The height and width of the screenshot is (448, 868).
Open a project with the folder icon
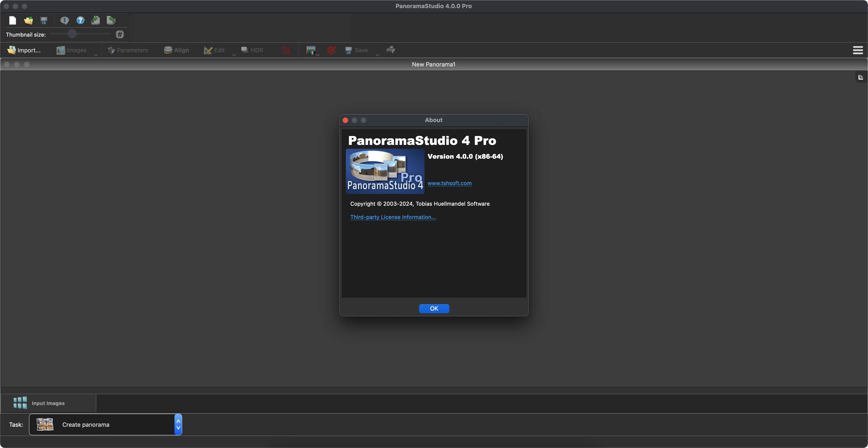point(28,21)
